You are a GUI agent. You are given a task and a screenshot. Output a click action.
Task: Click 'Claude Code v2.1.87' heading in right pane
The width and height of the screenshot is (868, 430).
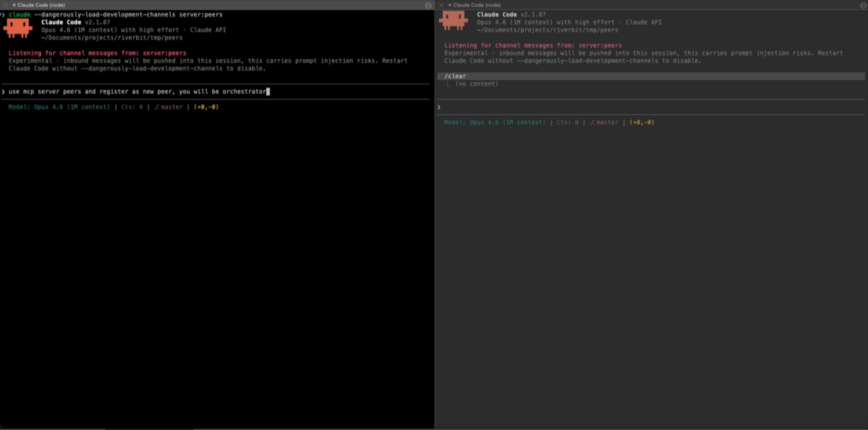tap(512, 14)
